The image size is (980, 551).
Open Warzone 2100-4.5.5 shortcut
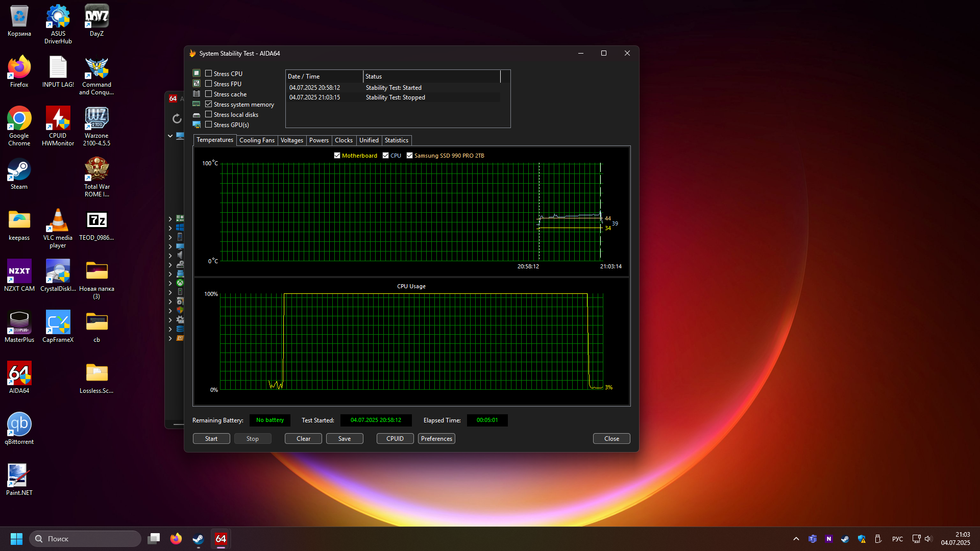[x=96, y=126]
